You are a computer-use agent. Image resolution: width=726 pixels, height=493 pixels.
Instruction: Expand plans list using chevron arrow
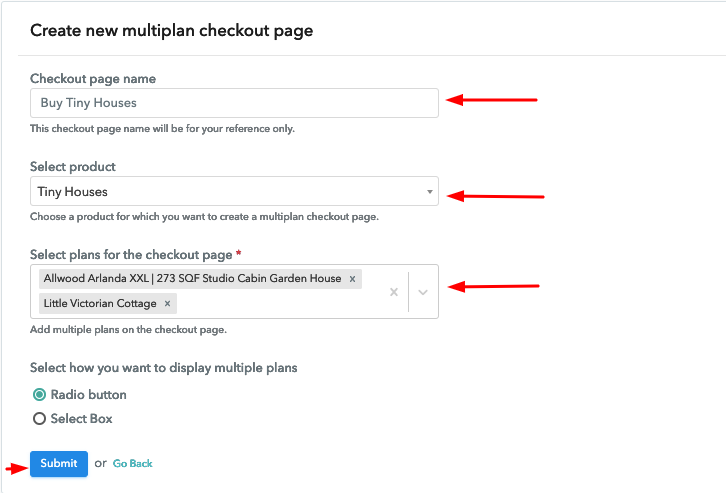click(x=423, y=292)
